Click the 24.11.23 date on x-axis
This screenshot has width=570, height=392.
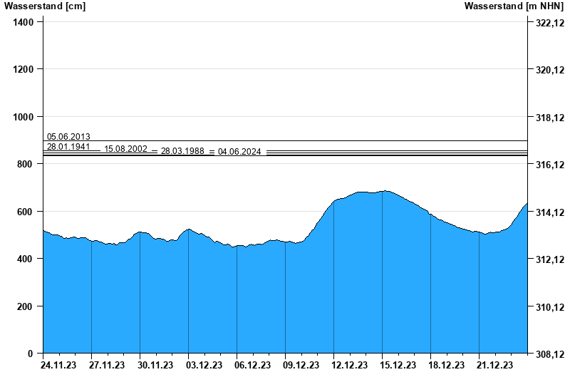click(x=58, y=366)
